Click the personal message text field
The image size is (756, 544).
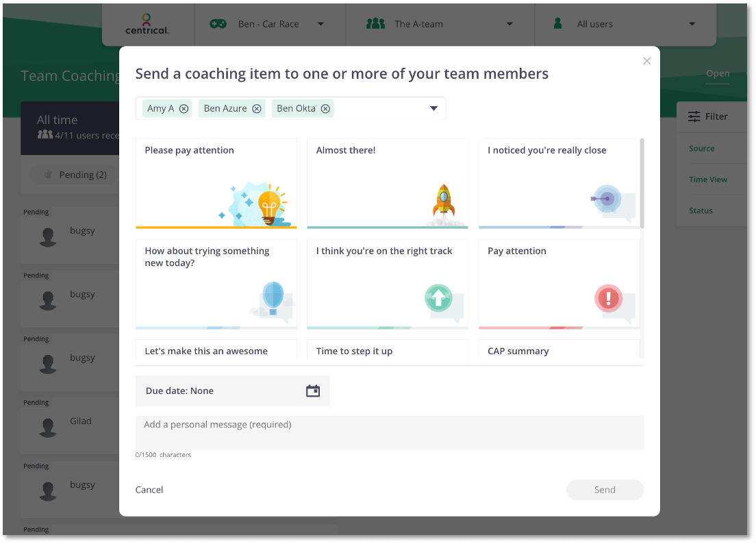tap(390, 432)
